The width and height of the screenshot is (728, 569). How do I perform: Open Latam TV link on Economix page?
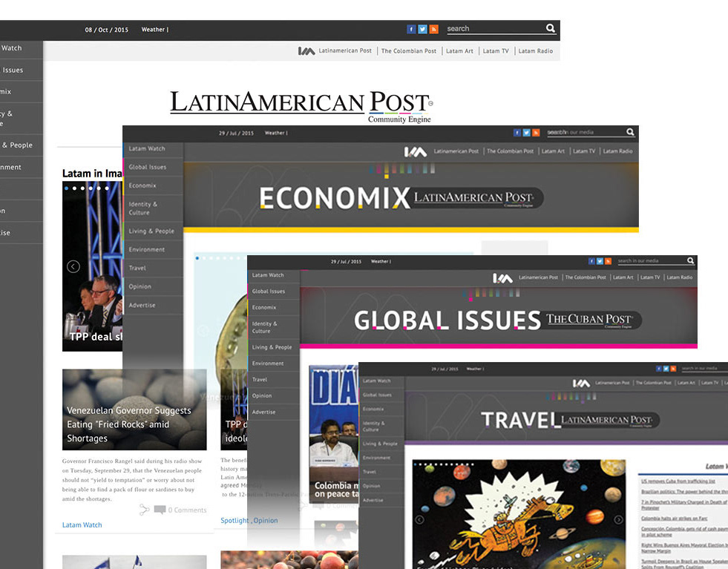tap(583, 151)
